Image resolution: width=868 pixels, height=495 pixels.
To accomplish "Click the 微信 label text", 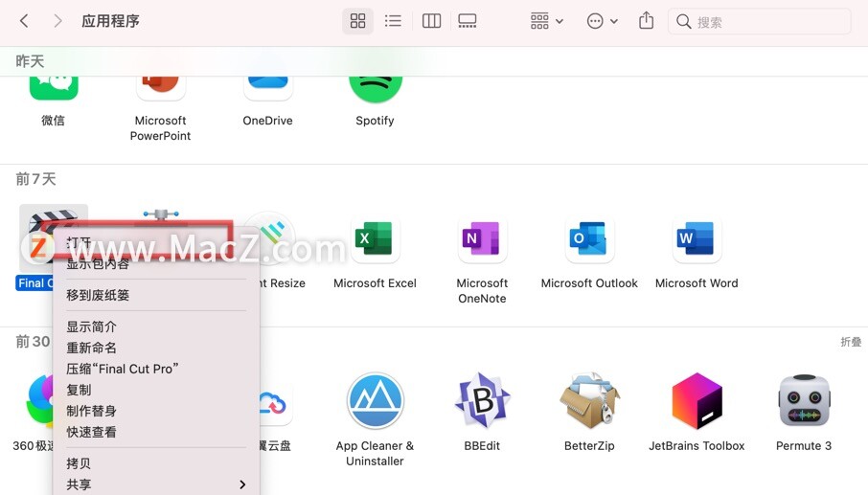I will click(x=53, y=120).
